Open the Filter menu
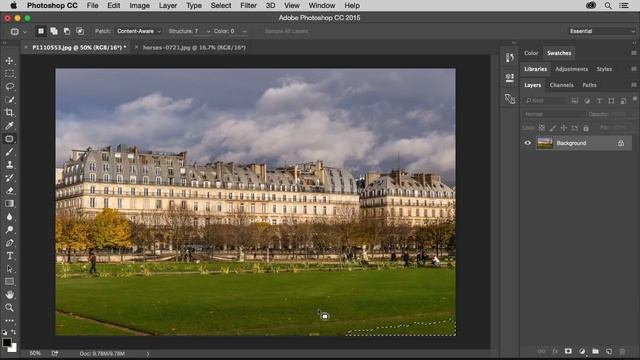 248,6
